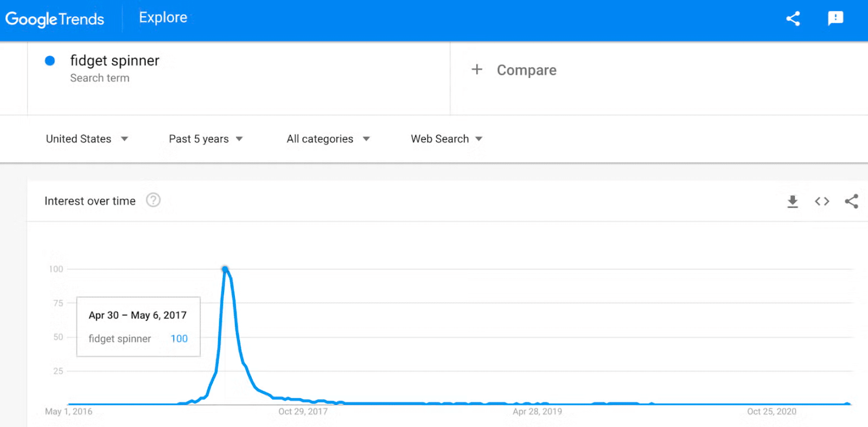The width and height of the screenshot is (868, 427).
Task: Expand the All categories dropdown
Action: [x=328, y=139]
